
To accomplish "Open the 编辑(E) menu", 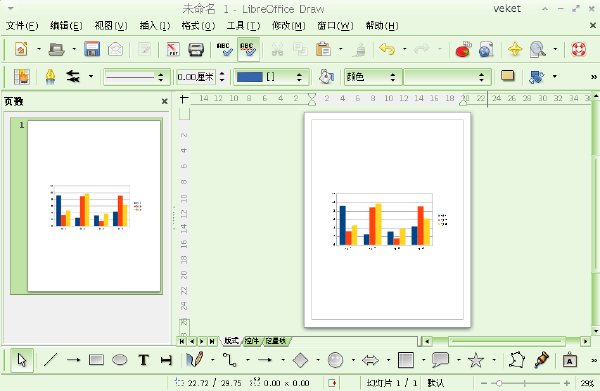I will click(x=66, y=26).
